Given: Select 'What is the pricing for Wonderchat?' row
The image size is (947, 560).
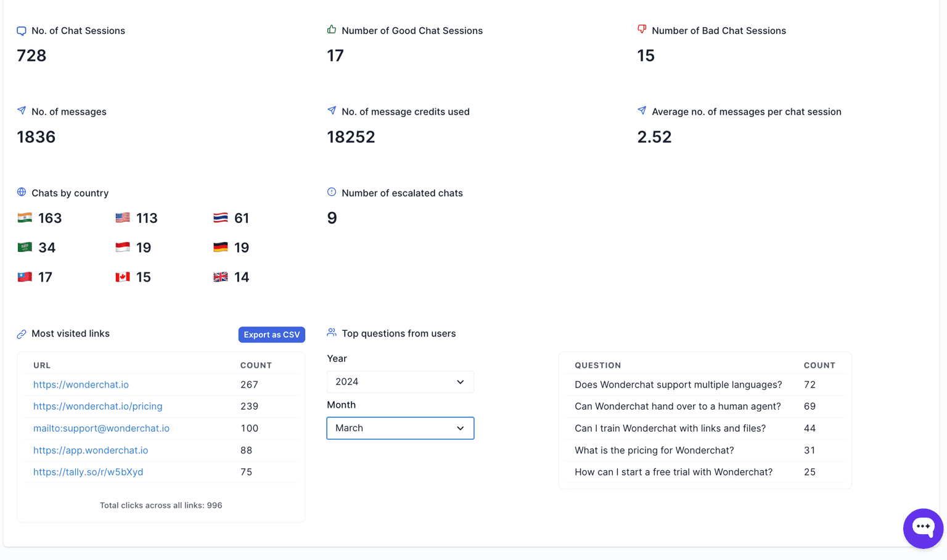Looking at the screenshot, I should [x=705, y=450].
